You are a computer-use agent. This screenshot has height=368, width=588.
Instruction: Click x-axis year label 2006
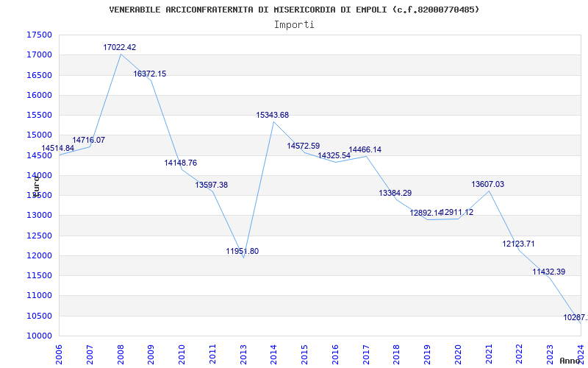point(59,354)
